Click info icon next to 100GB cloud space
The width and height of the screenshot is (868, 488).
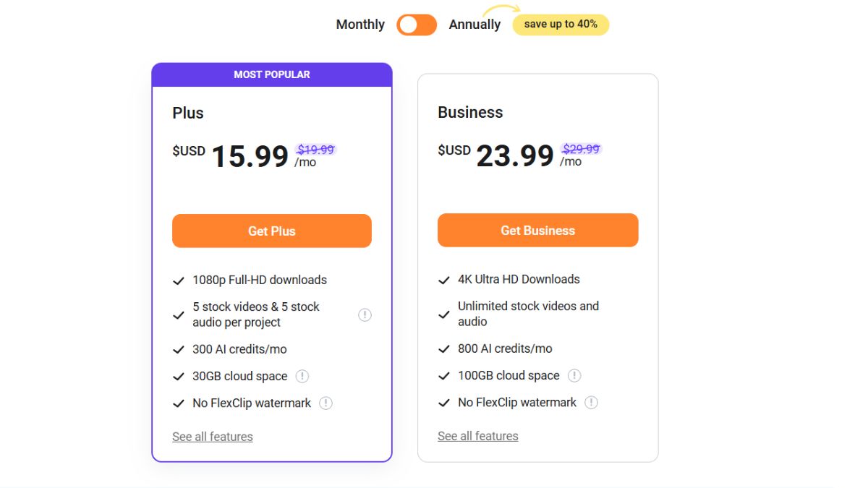(574, 375)
